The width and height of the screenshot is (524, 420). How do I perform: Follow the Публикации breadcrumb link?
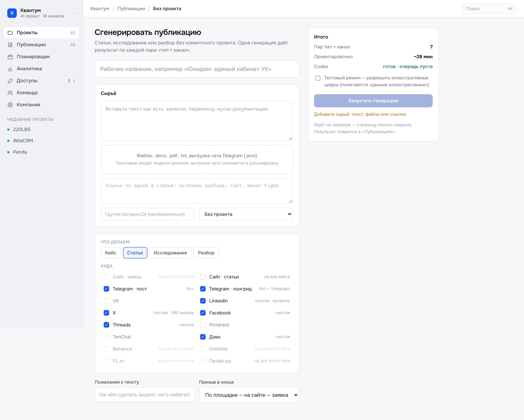pos(131,9)
